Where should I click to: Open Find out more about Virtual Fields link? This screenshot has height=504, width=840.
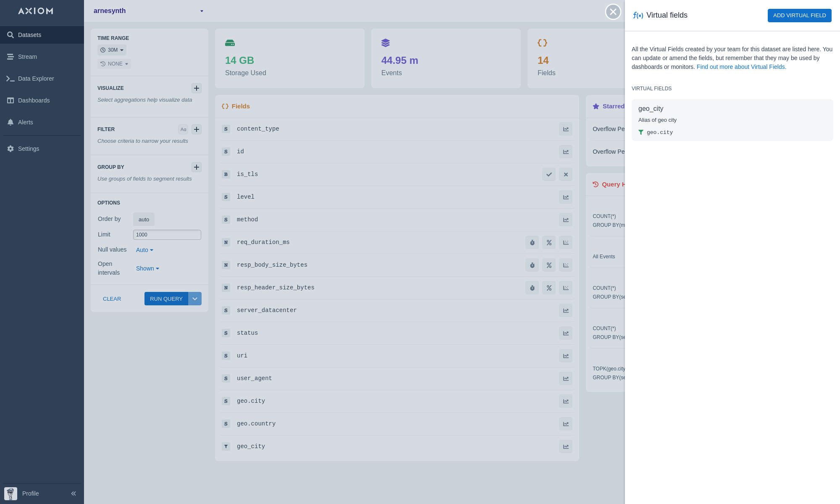click(741, 67)
